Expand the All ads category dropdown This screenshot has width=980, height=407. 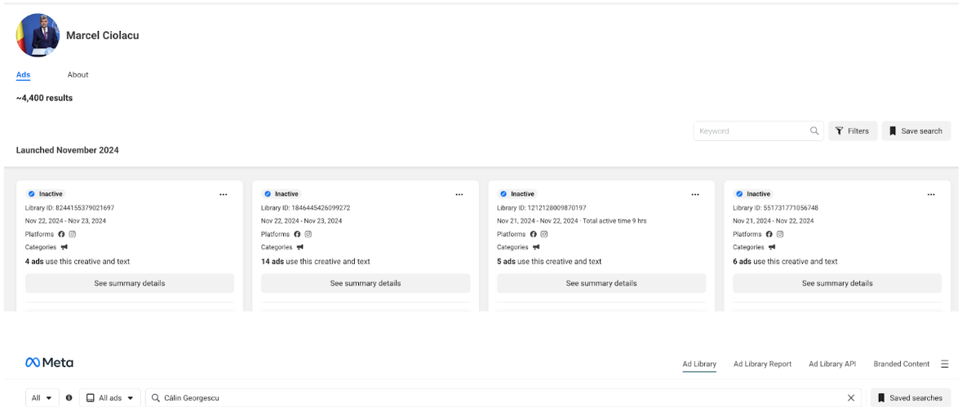coord(109,398)
